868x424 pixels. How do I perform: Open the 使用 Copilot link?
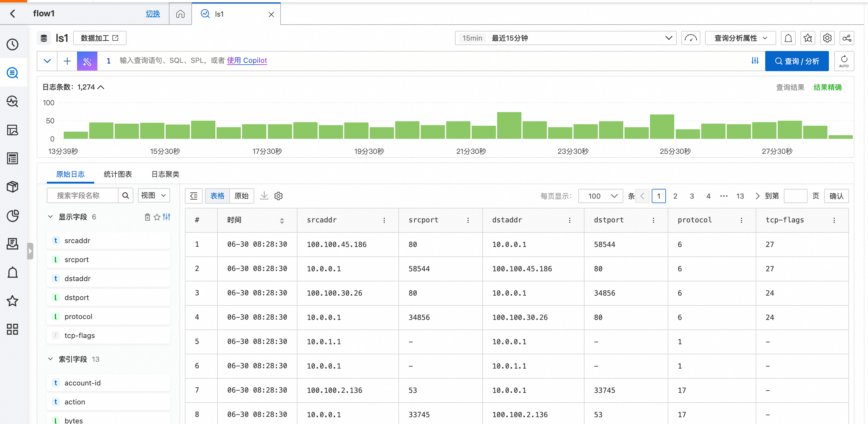[247, 60]
